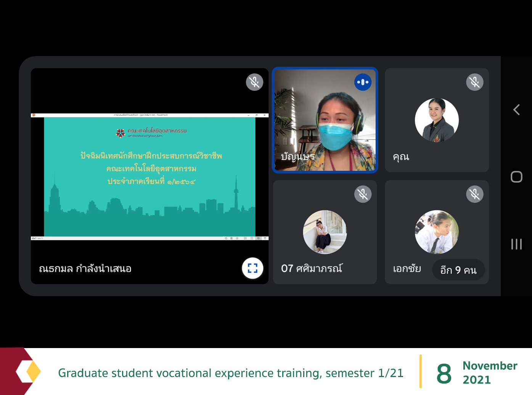Tap muted mic icon on 07 ศศิมาภรณ์ tile
532x395 pixels.
[363, 194]
